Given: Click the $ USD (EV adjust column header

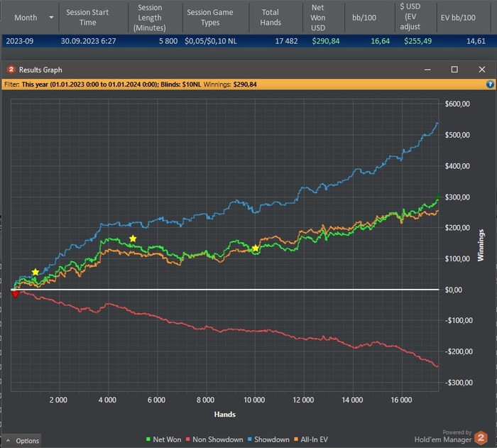Looking at the screenshot, I should (x=410, y=18).
